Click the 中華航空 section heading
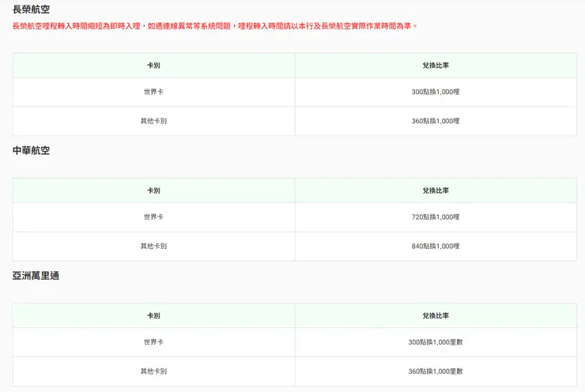 31,150
